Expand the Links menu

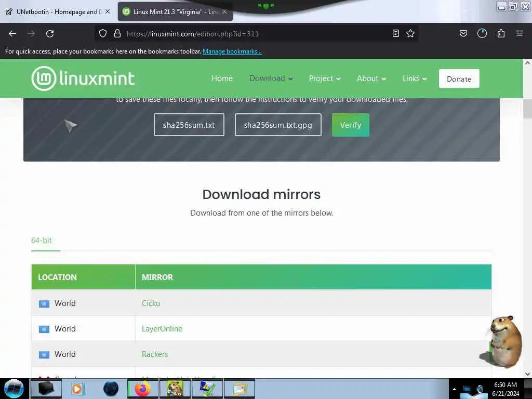point(415,78)
